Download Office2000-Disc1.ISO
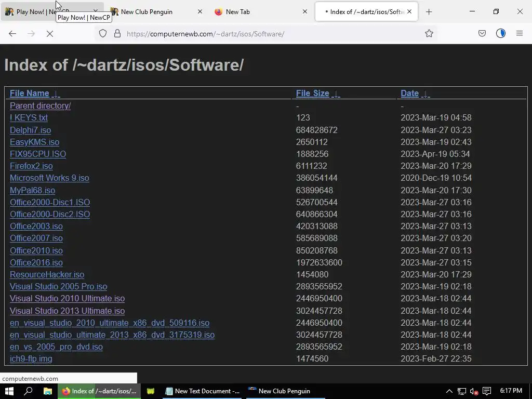This screenshot has height=399, width=532. point(50,202)
